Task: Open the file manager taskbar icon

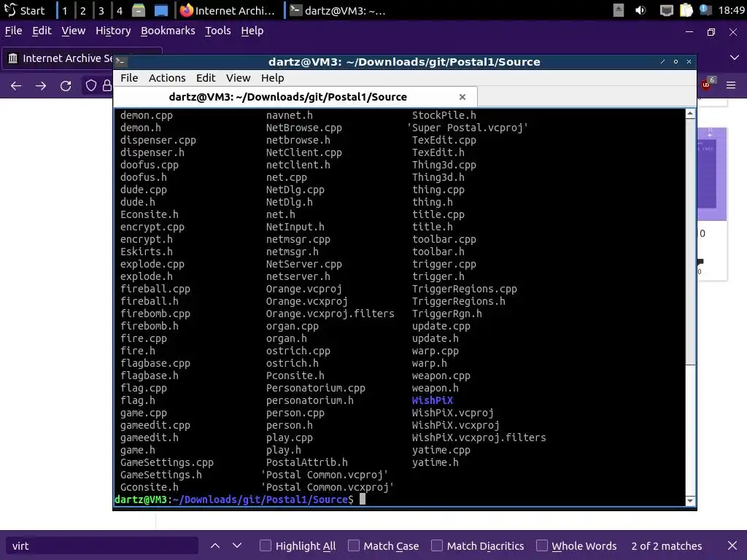Action: [138, 10]
